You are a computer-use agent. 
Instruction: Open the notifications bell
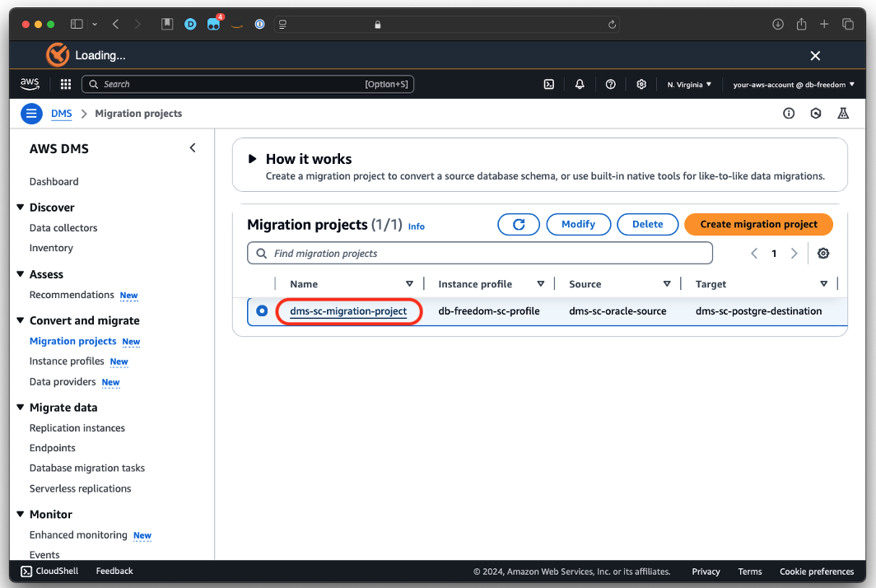(x=580, y=84)
